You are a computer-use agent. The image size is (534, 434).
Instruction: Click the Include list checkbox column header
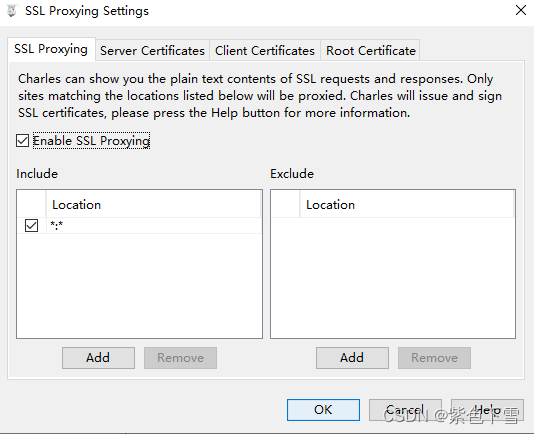coord(31,205)
